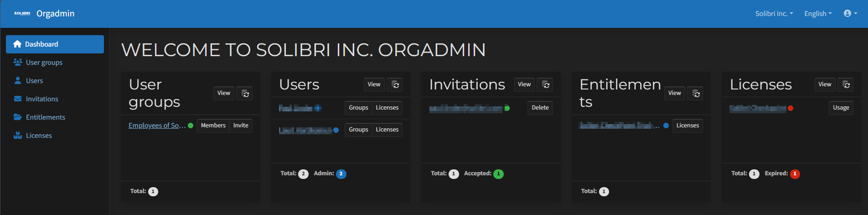Click the Users sidebar person icon
Screen dimensions: 868x215
pos(18,80)
